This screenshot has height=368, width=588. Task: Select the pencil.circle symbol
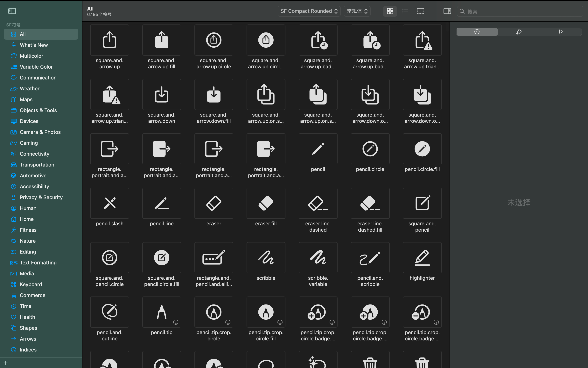(x=370, y=149)
